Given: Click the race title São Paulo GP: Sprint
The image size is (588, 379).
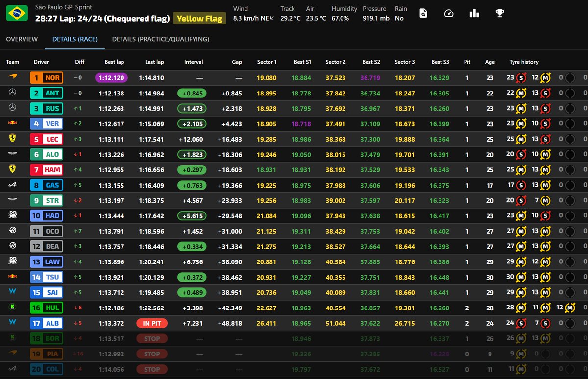Looking at the screenshot, I should coord(64,8).
